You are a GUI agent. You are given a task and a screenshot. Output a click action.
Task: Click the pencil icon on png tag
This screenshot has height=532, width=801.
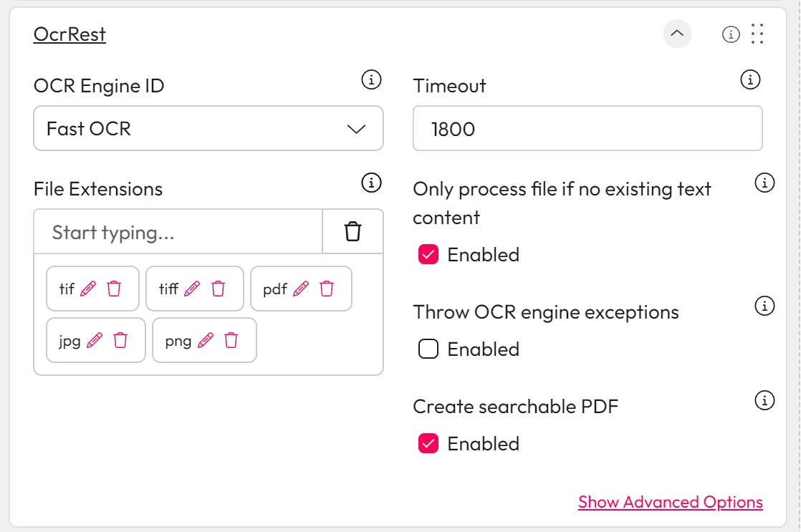pos(205,340)
